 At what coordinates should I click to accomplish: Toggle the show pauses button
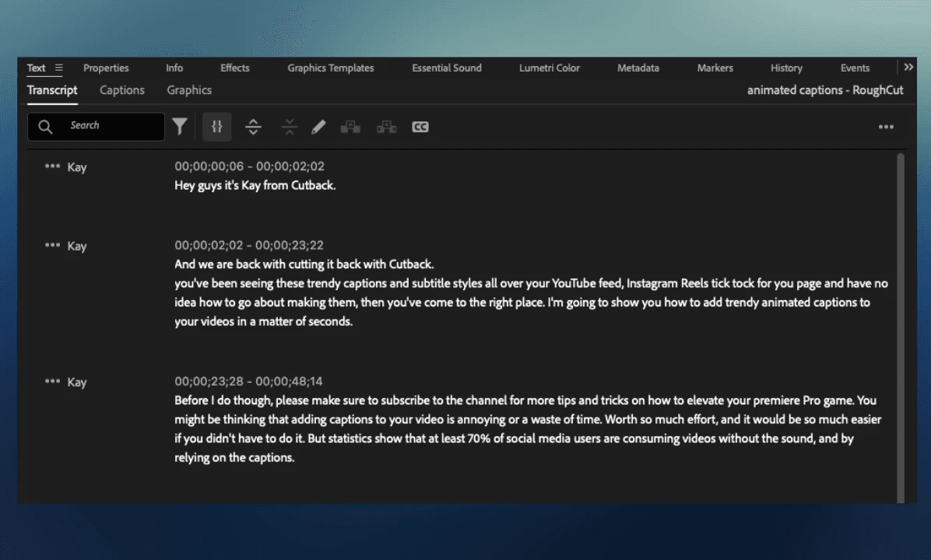coord(216,126)
